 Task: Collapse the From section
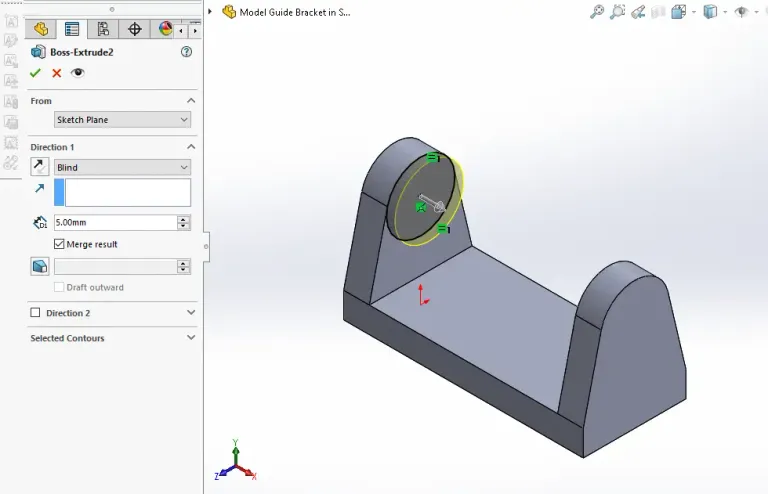coord(191,101)
